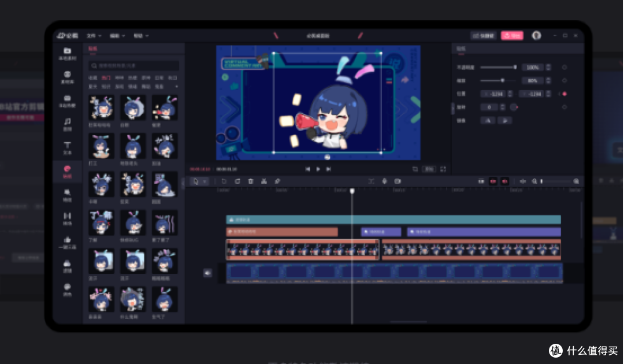
Task: Adjust opacity value stepper arrows
Action: (x=548, y=67)
